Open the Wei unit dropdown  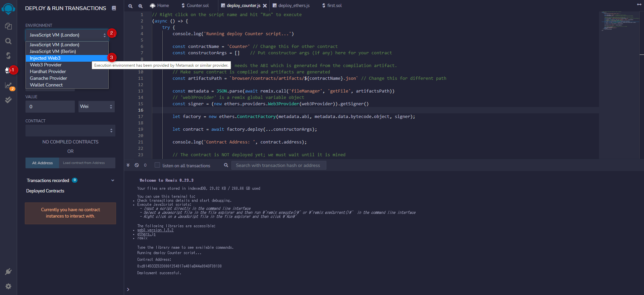[97, 107]
